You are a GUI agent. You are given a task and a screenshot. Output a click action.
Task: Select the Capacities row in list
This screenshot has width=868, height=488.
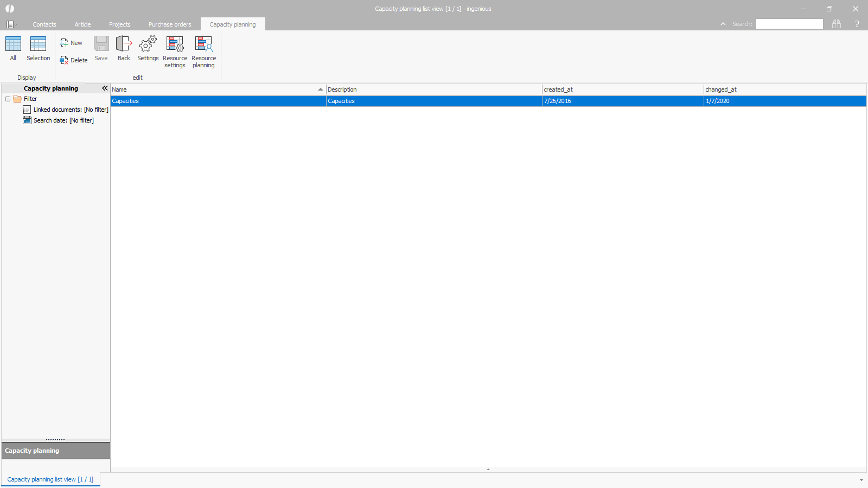(217, 101)
